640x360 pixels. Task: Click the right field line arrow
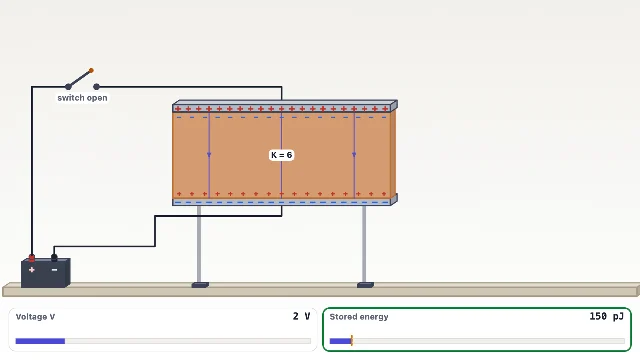click(354, 155)
